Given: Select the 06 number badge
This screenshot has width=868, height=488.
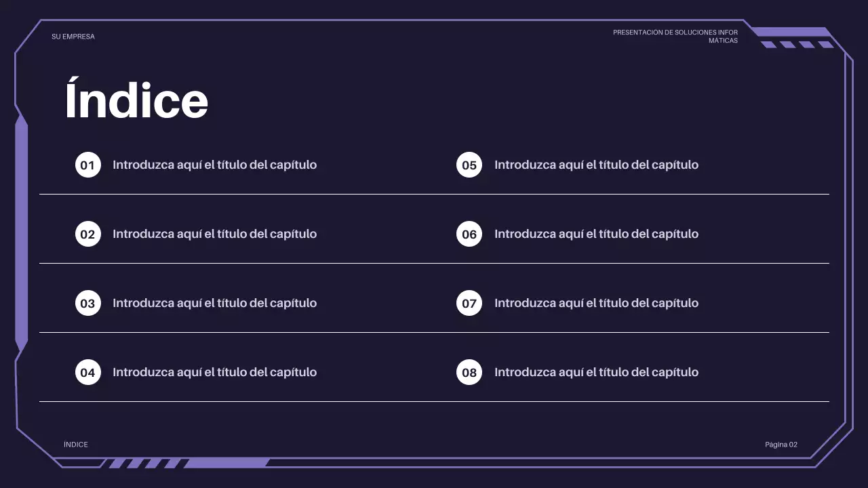Looking at the screenshot, I should (x=469, y=235).
